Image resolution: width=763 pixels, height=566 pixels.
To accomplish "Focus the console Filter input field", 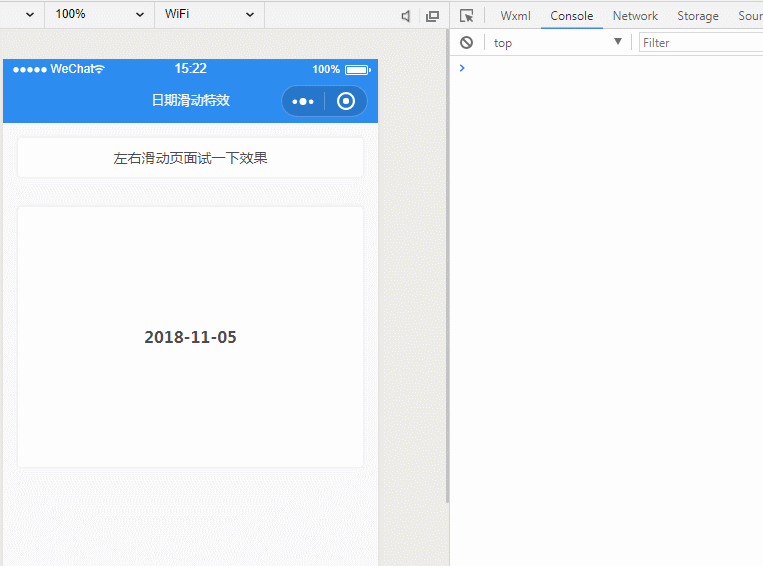I will point(701,43).
